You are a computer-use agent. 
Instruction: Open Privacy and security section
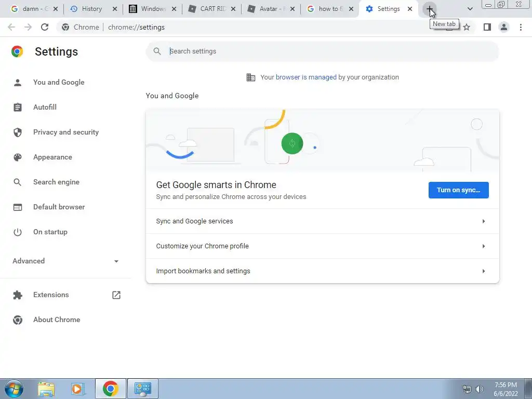coord(66,132)
